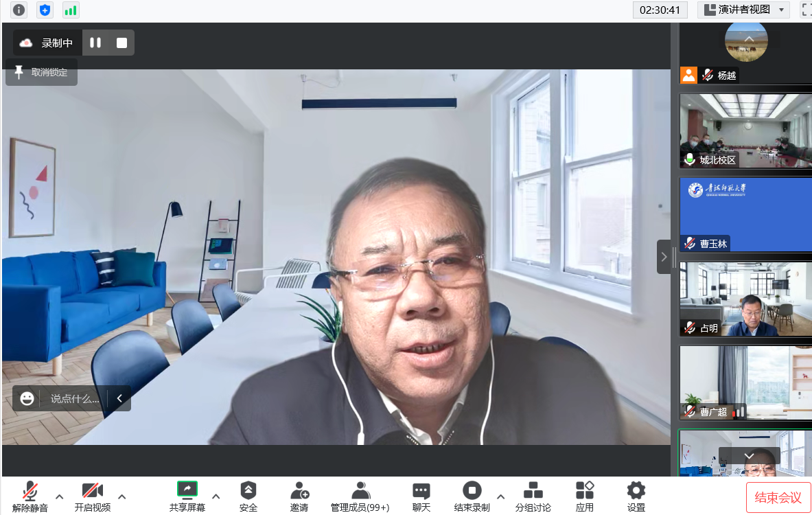Image resolution: width=812 pixels, height=515 pixels.
Task: Check the green network signal icon
Action: point(70,10)
